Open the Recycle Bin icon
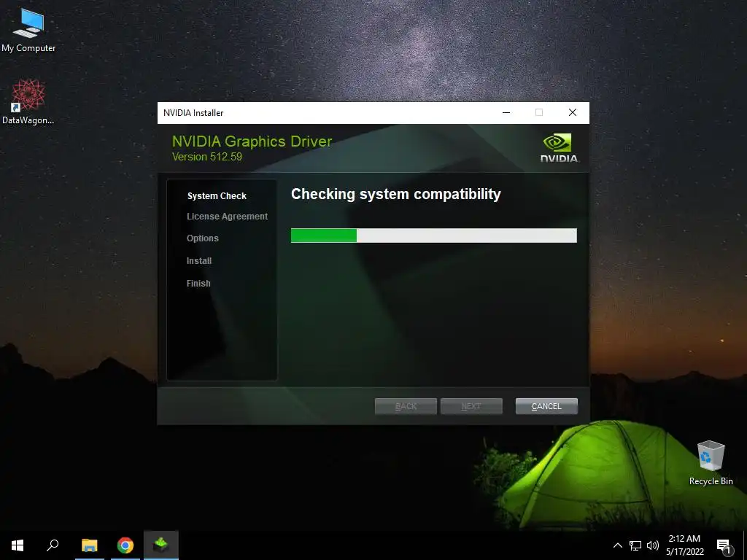Screen dimensions: 747x560 (711, 462)
